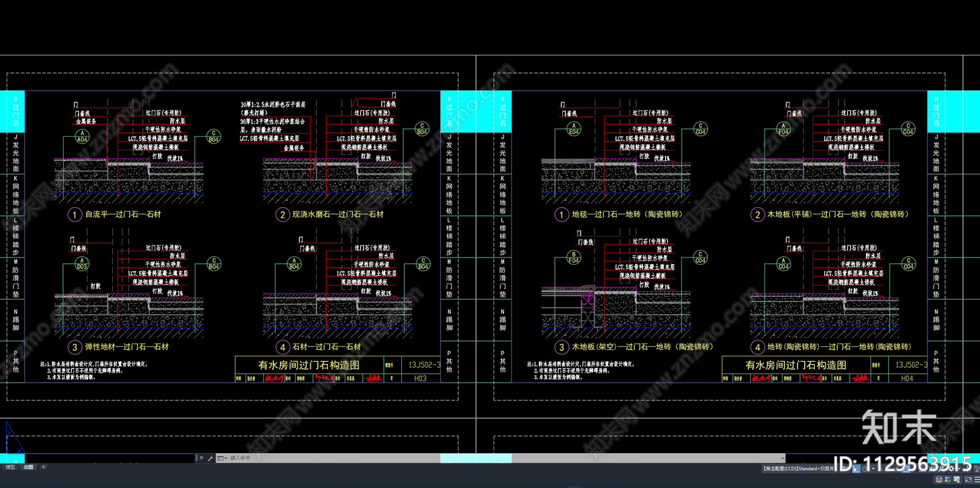This screenshot has height=488, width=980.
Task: Select title 木地板(架空)—过门石—地砖
Action: coord(643,347)
